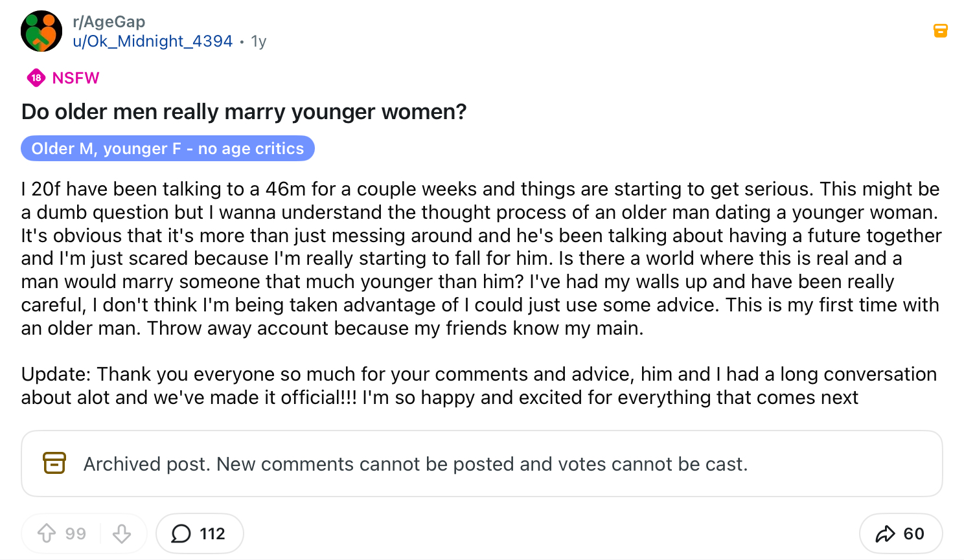This screenshot has height=560, width=964.
Task: Click the share arrow icon
Action: click(x=885, y=533)
